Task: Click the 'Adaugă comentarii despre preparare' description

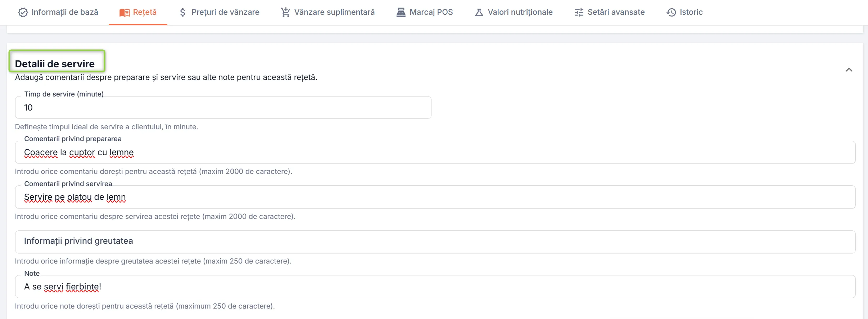Action: click(x=166, y=77)
